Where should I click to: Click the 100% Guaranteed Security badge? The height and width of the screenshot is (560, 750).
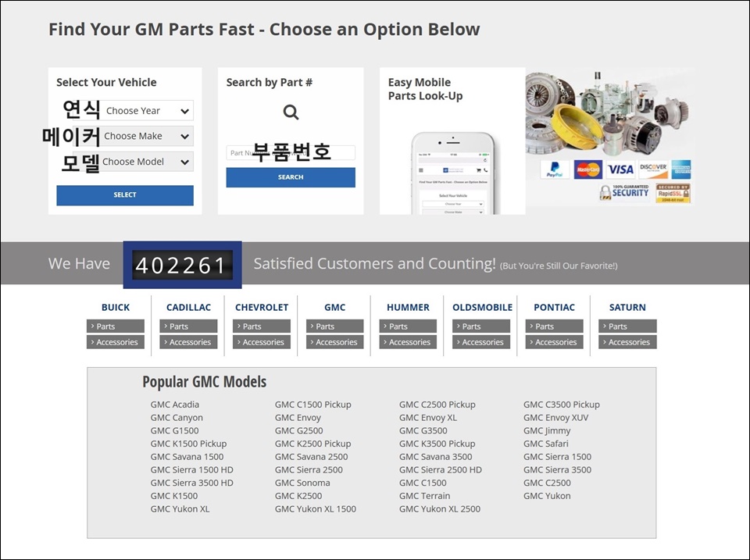pyautogui.click(x=624, y=193)
